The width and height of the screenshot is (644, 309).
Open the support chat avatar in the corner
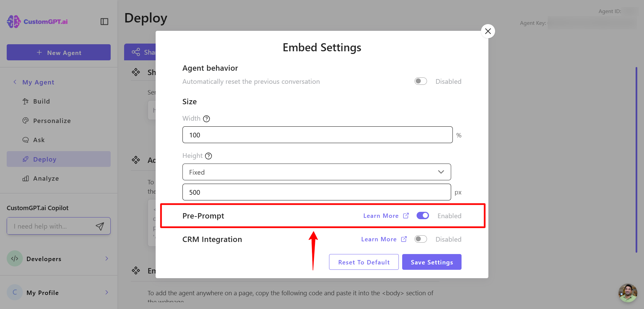tap(628, 293)
